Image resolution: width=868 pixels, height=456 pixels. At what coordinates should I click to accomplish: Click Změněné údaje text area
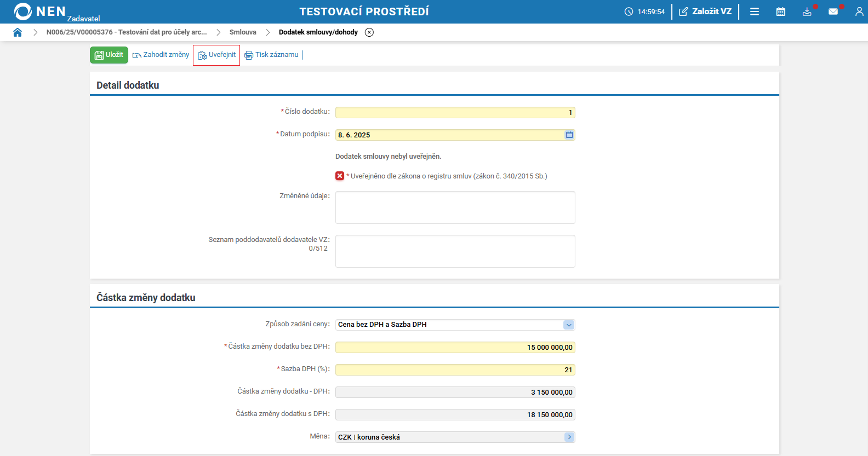click(x=455, y=207)
